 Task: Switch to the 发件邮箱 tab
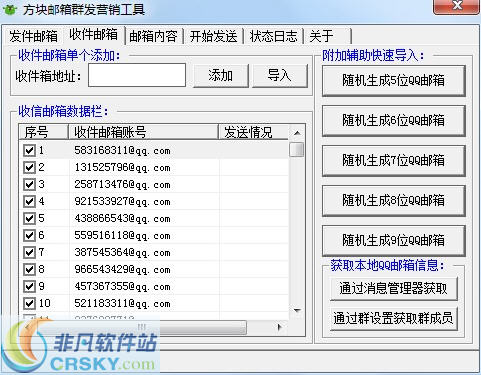33,36
